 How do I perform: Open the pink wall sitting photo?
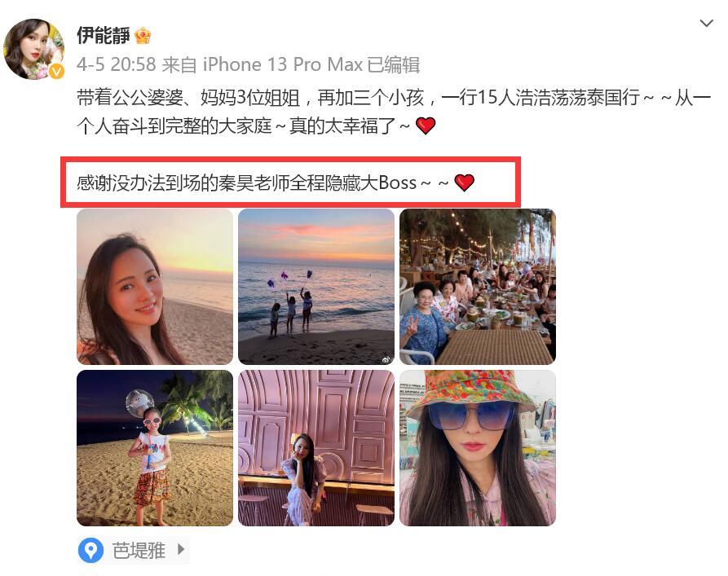[316, 448]
